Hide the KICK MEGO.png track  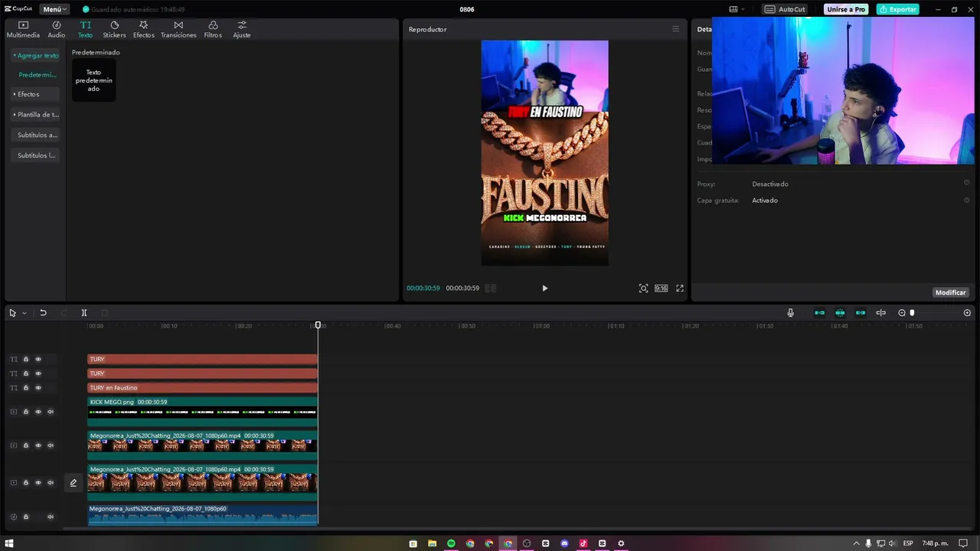click(38, 412)
